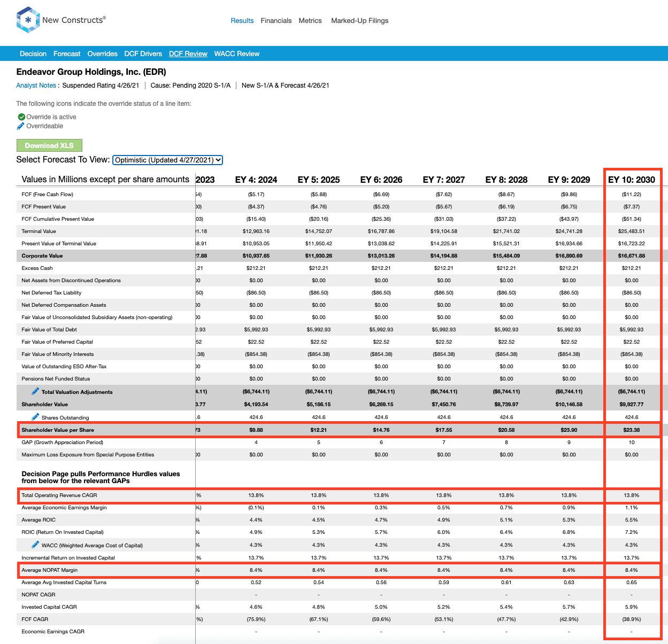Viewport: 668px width, 644px height.
Task: Open the WACC Review tab
Action: pos(237,54)
